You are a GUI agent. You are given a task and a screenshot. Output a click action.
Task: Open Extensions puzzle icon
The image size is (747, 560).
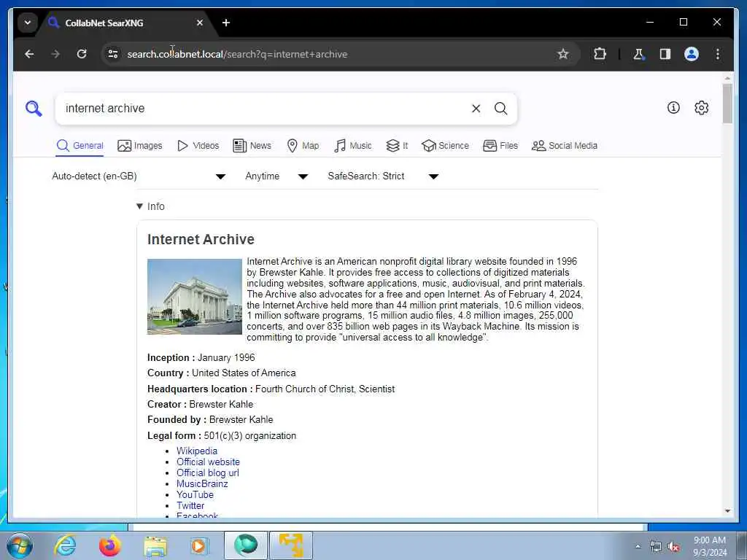pos(600,54)
